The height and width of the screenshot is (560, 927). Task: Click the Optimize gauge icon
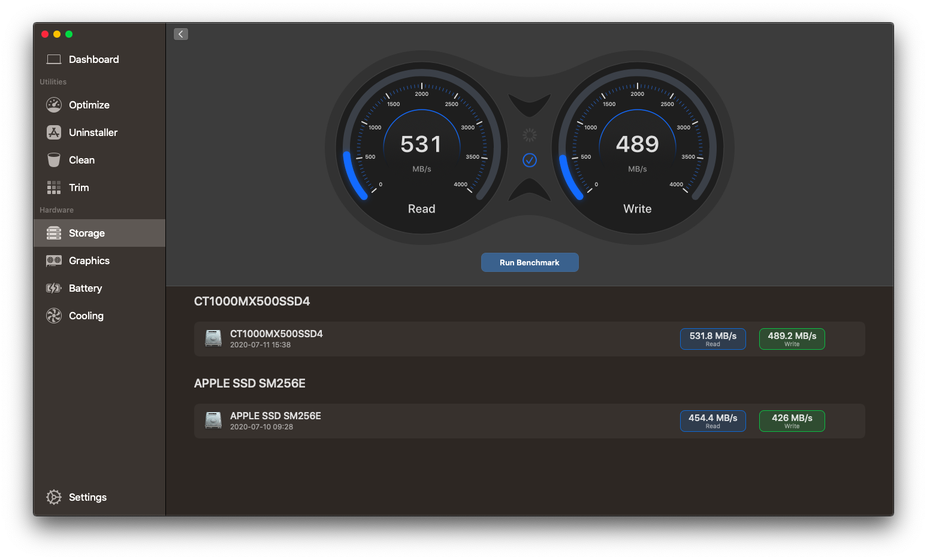tap(54, 105)
